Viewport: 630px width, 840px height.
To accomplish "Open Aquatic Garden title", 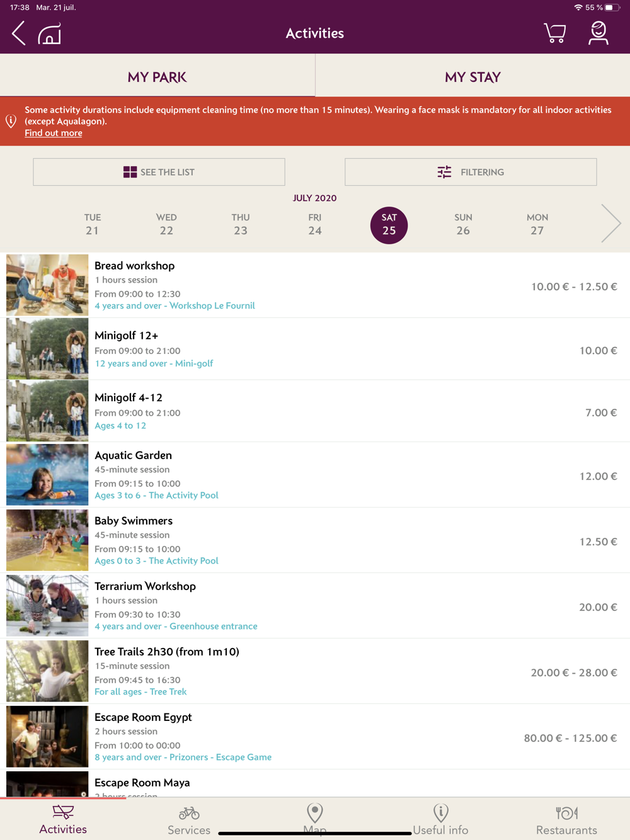I will [x=133, y=455].
